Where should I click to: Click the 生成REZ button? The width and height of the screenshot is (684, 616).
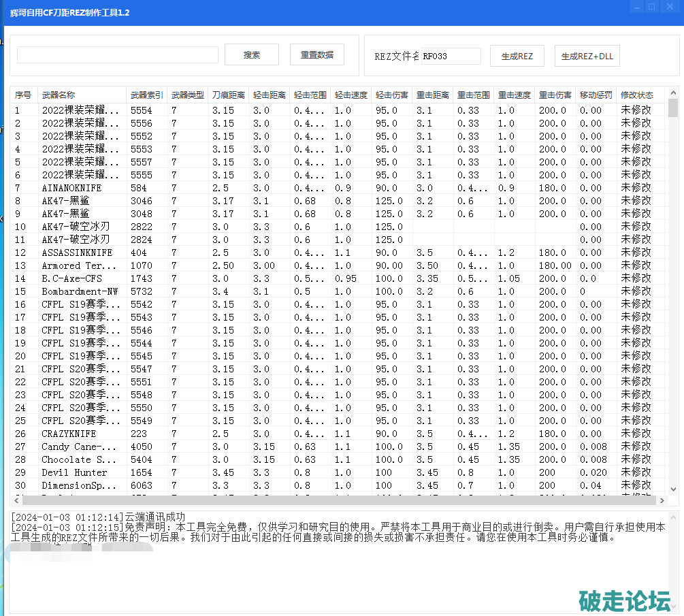tap(517, 56)
